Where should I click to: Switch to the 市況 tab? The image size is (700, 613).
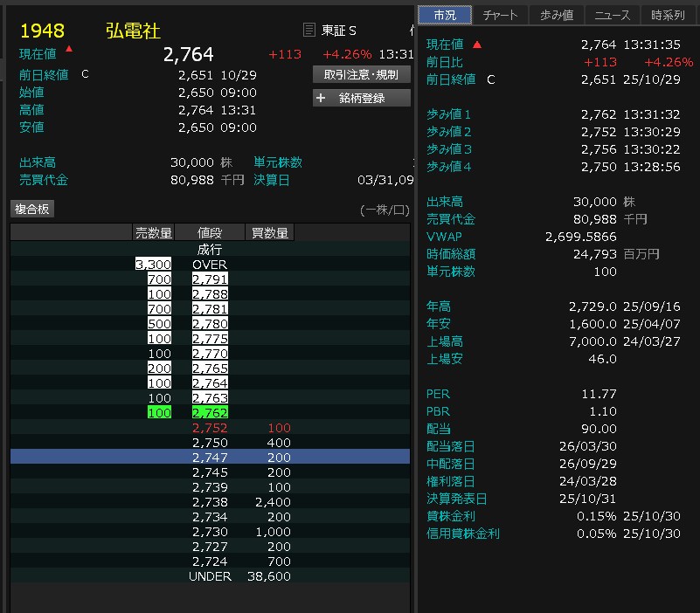click(x=445, y=15)
